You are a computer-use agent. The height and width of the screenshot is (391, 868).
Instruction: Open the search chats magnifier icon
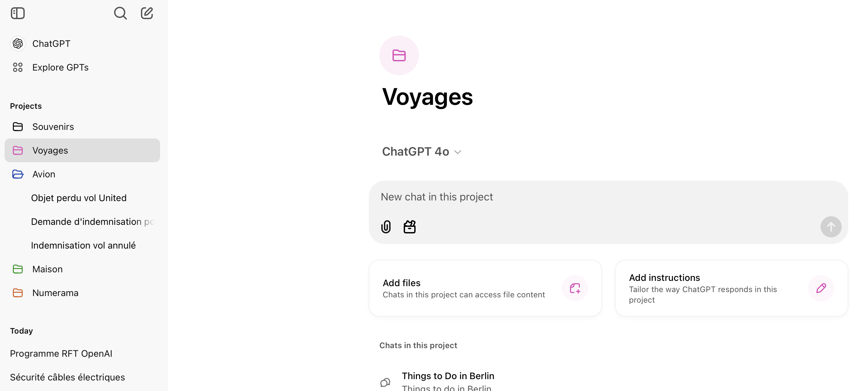[x=120, y=13]
